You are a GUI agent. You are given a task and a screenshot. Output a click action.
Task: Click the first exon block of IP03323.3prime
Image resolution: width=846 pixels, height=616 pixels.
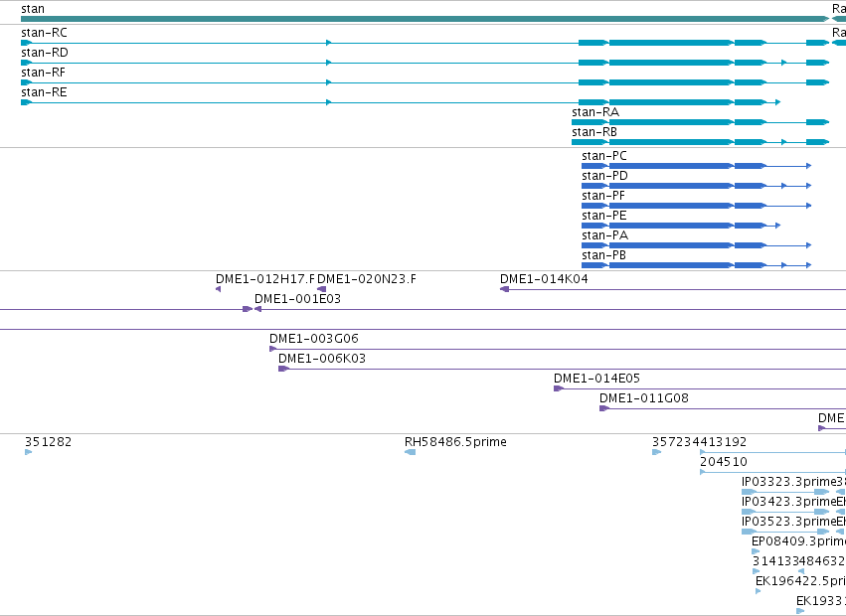coord(749,492)
